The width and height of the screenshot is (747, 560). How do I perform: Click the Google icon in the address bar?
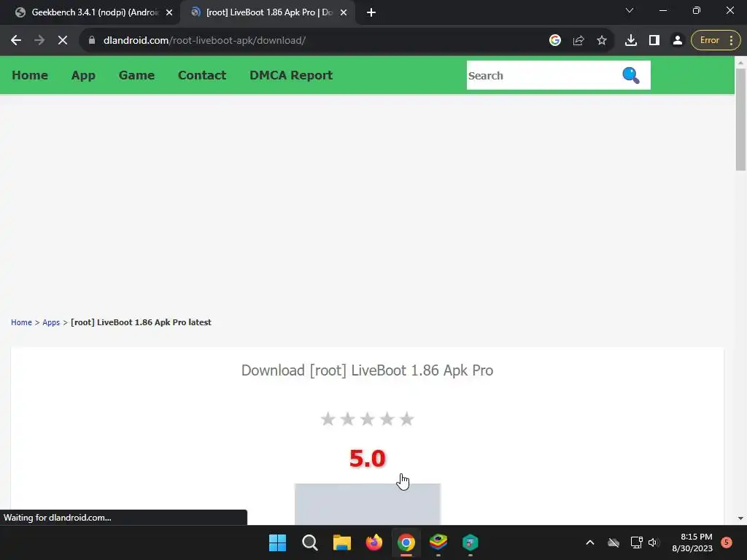point(555,41)
